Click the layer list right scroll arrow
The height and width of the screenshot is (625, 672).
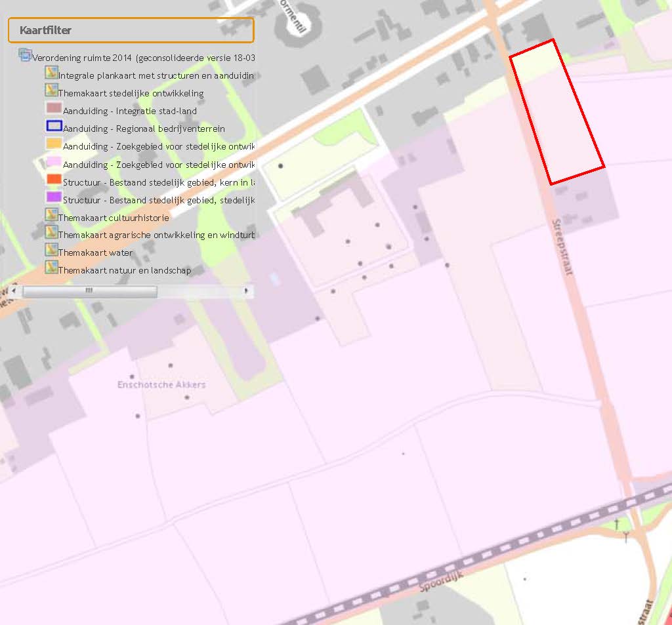[x=246, y=291]
